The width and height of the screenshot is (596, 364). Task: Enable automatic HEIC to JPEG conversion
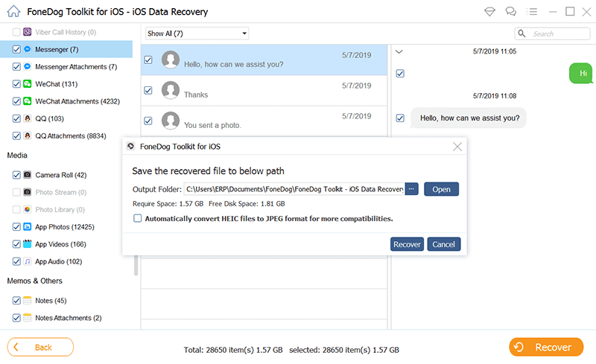point(137,219)
